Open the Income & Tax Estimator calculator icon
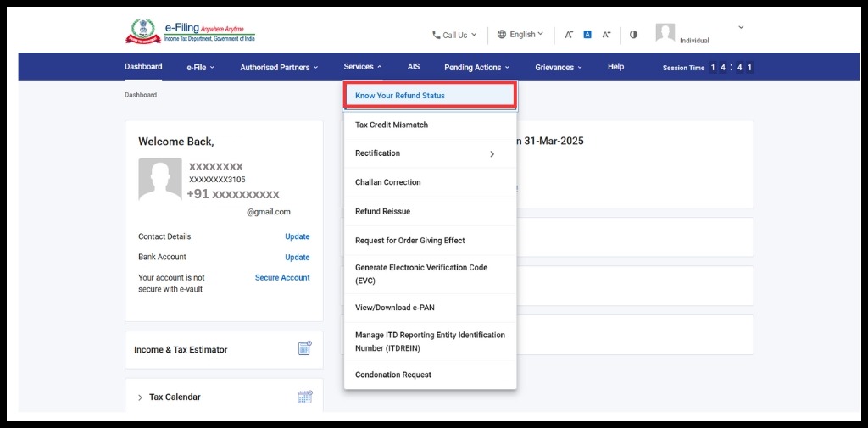868x428 pixels. click(305, 347)
